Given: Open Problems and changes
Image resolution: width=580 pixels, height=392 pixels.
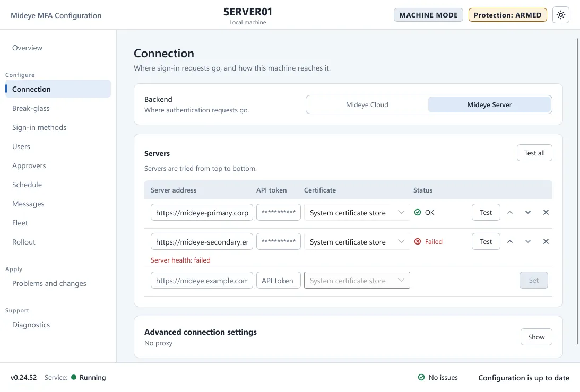Looking at the screenshot, I should pyautogui.click(x=58, y=283).
